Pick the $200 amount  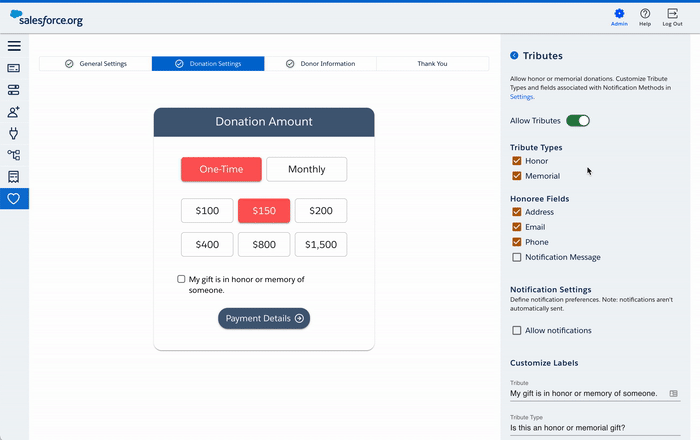[321, 211]
